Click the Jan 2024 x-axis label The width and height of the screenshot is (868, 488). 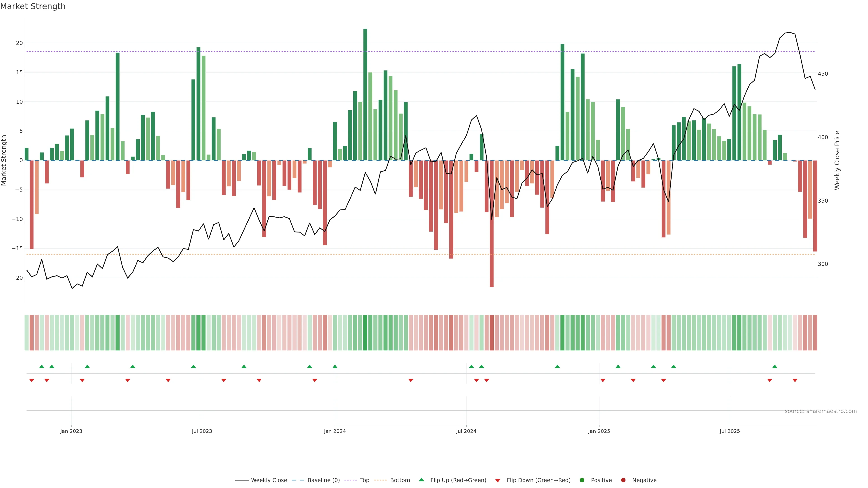pos(335,431)
